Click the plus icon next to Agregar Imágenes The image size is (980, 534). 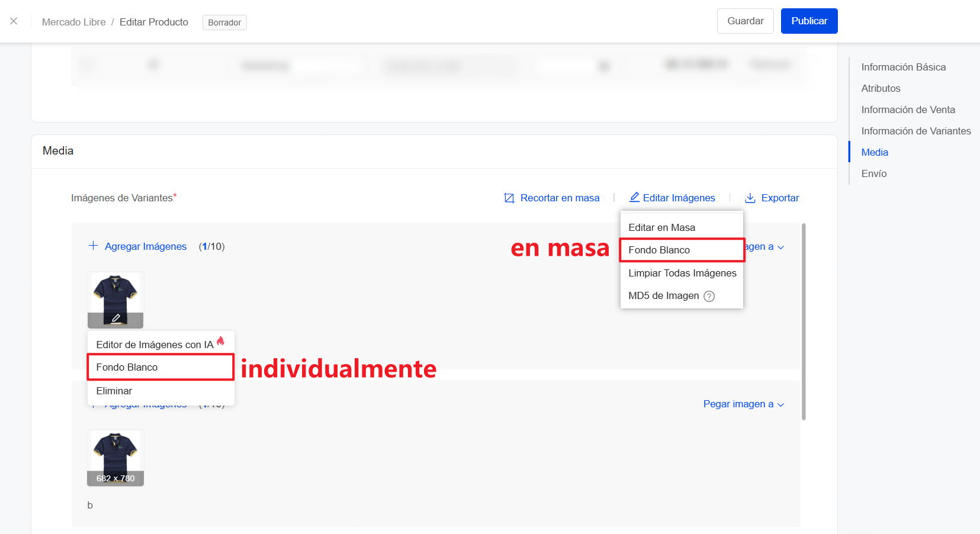pos(94,246)
